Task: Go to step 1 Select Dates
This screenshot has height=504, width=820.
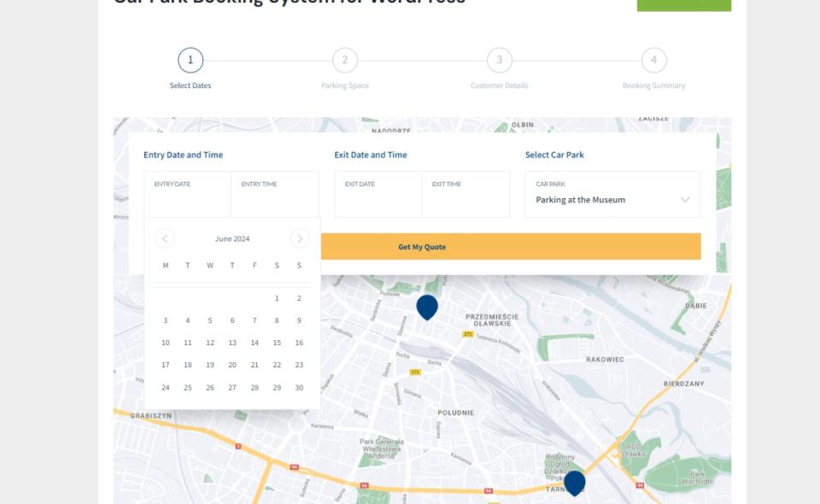Action: 190,61
